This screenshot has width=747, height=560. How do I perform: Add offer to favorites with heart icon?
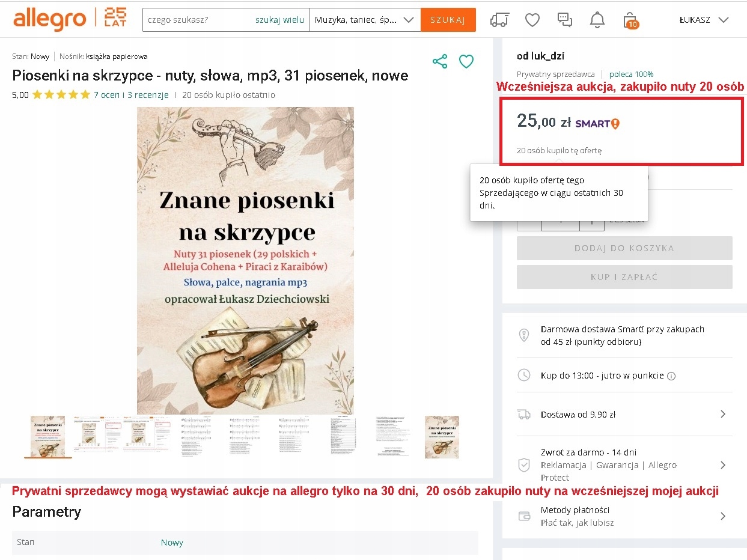(x=466, y=61)
